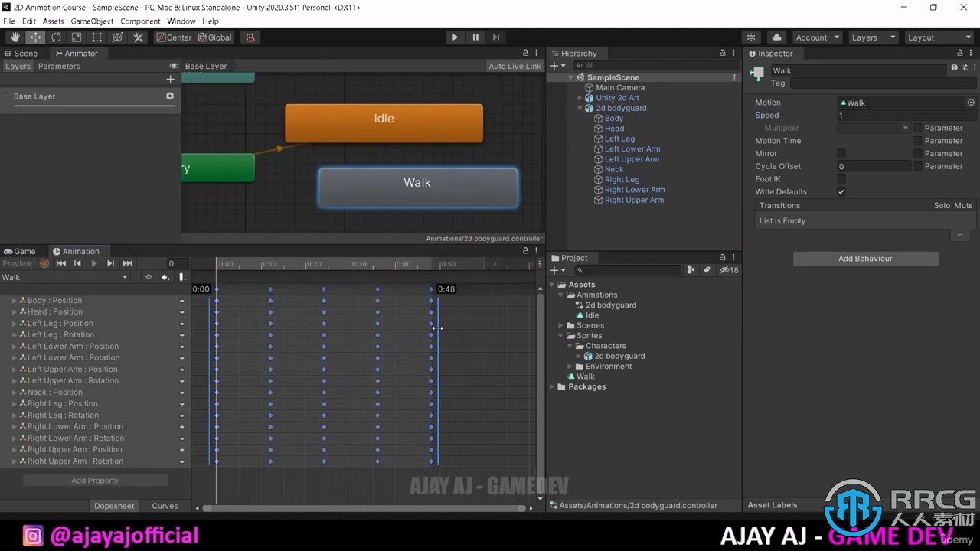The width and height of the screenshot is (980, 551).
Task: Click Add Property button
Action: click(x=95, y=481)
